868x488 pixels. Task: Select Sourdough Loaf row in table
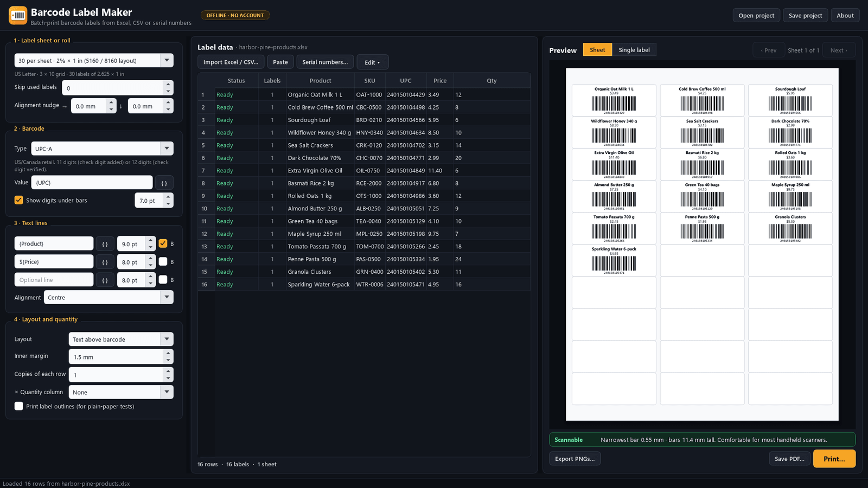click(x=364, y=120)
